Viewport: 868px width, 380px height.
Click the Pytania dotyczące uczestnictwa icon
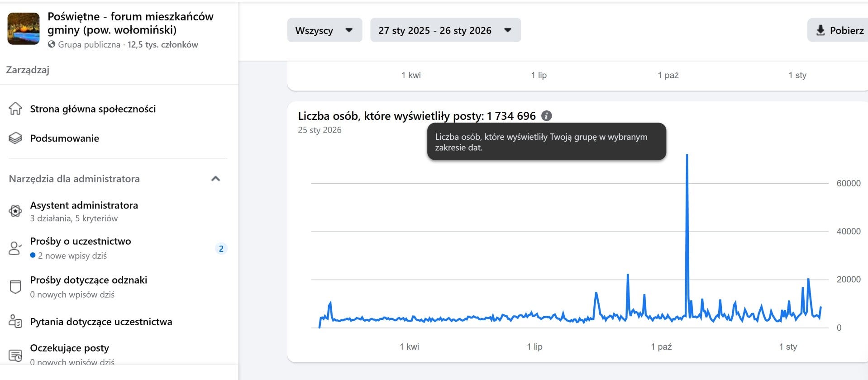pyautogui.click(x=15, y=322)
